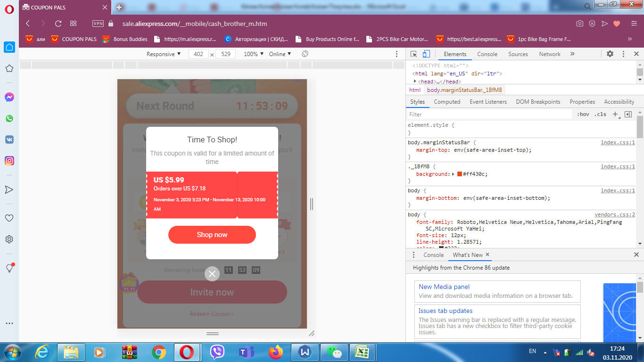Click Shop now button

(x=212, y=235)
